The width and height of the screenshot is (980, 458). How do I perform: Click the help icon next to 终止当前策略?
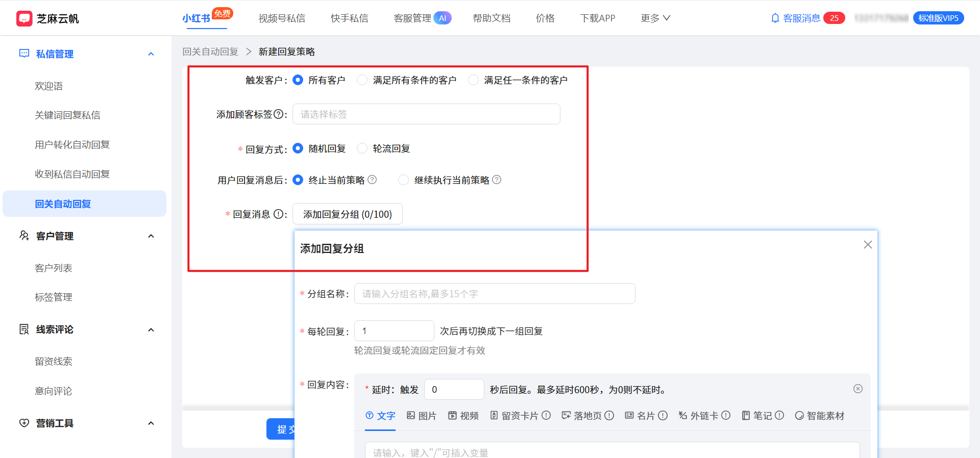pyautogui.click(x=372, y=180)
